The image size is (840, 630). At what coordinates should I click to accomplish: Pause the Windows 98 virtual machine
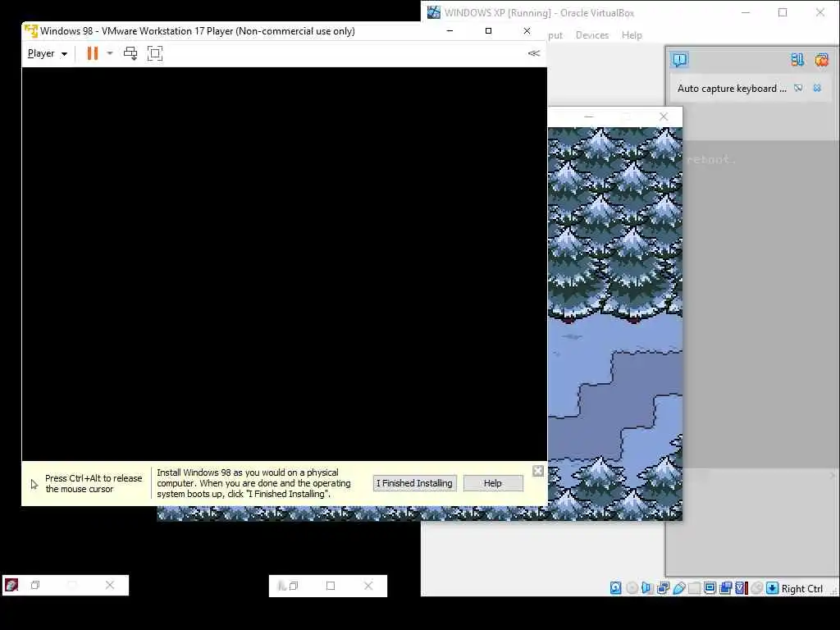coord(93,53)
